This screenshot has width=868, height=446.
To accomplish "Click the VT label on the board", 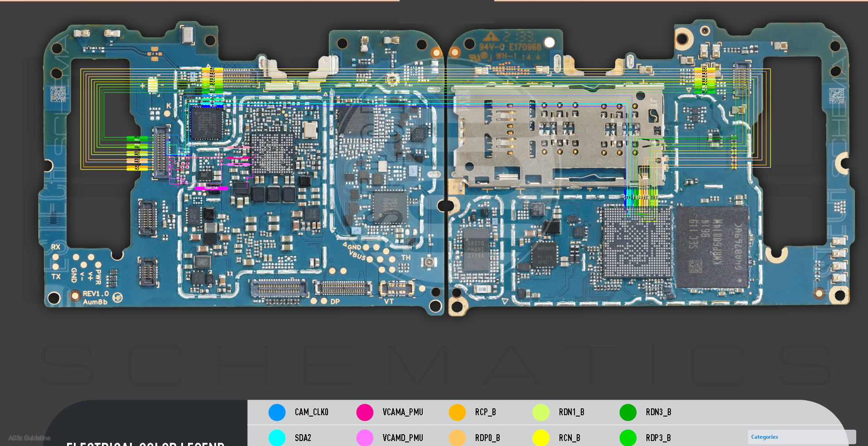I will pos(389,301).
